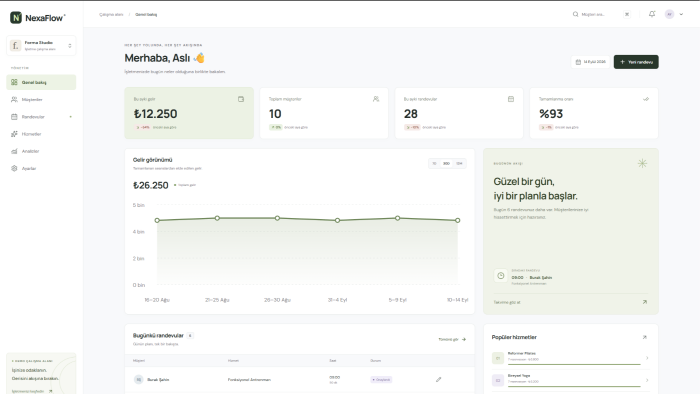Open Müşteriler in the sidebar

(x=41, y=100)
